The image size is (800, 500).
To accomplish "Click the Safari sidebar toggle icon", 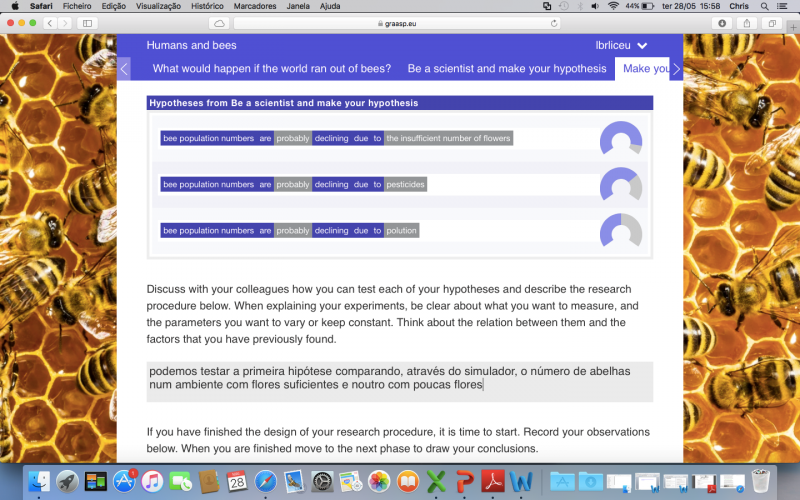I will pos(87,22).
